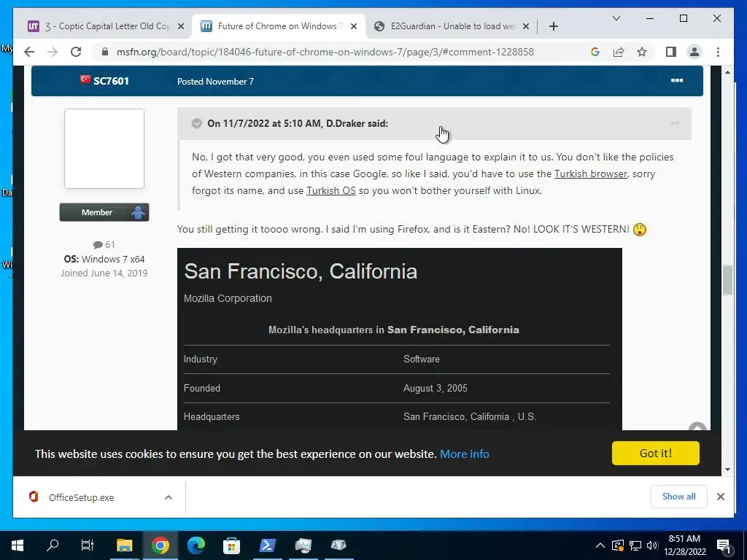The height and width of the screenshot is (560, 747).
Task: Go back using the browser back arrow
Action: tap(29, 52)
